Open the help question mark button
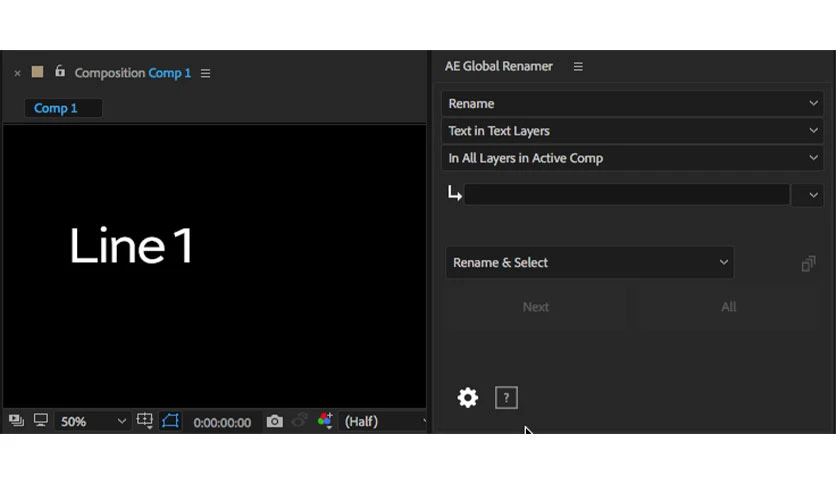The image size is (836, 484). point(506,398)
